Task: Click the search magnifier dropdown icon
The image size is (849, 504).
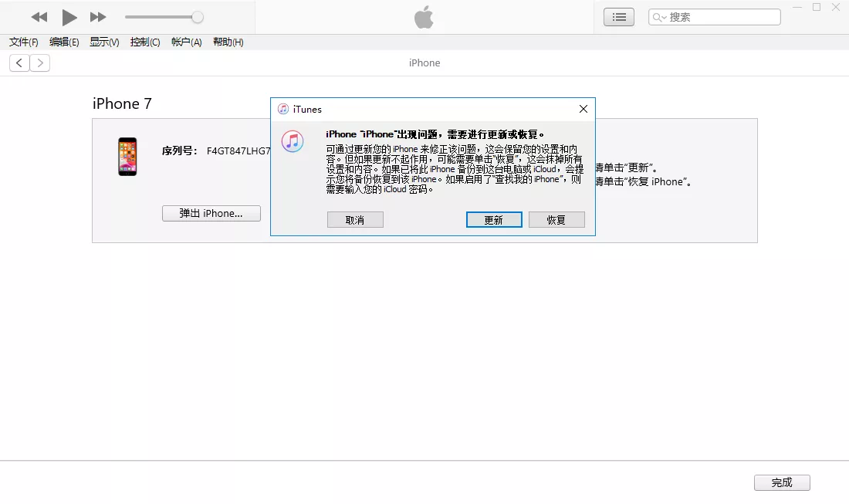Action: [659, 17]
